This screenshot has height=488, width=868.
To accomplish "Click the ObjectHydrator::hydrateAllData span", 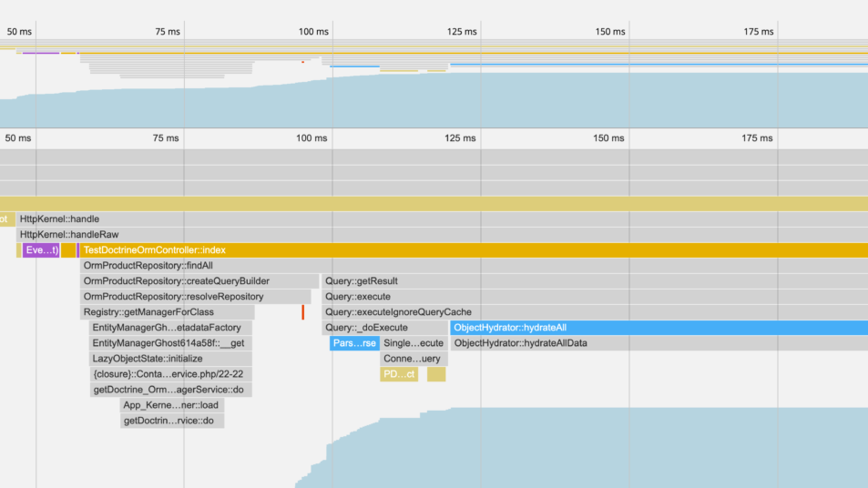I will tap(521, 343).
